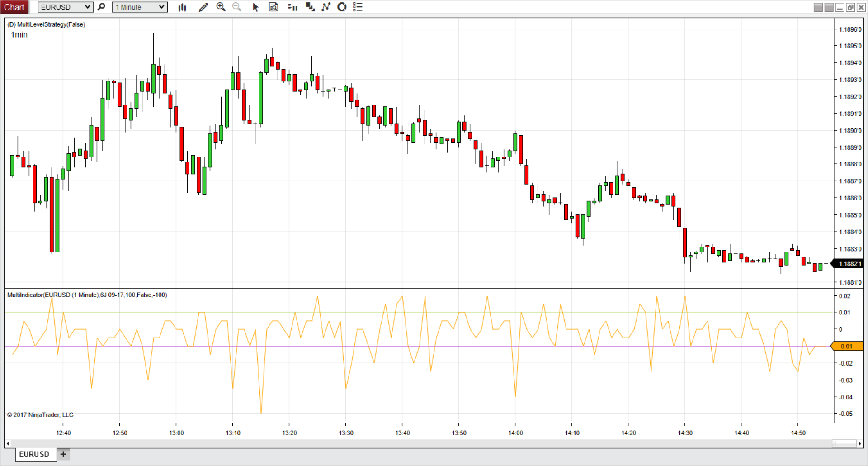The image size is (868, 466).
Task: Click the Chart menu label
Action: (x=14, y=7)
